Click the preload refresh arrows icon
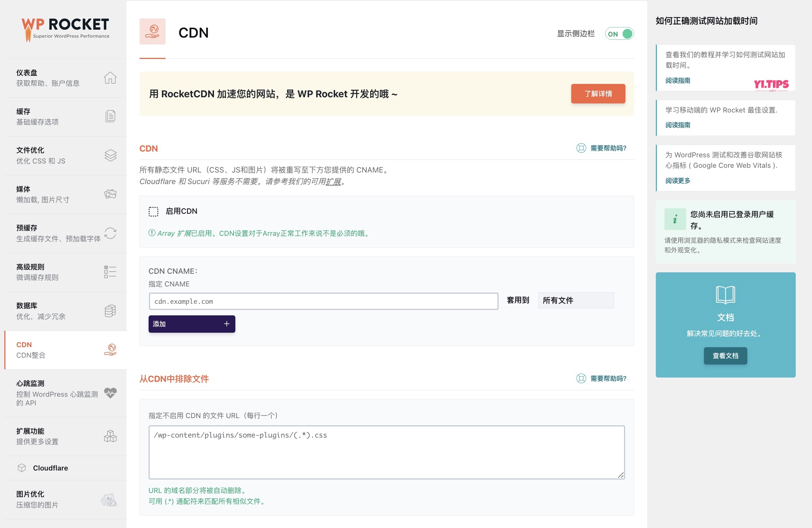Viewport: 812px width, 528px height. point(110,233)
